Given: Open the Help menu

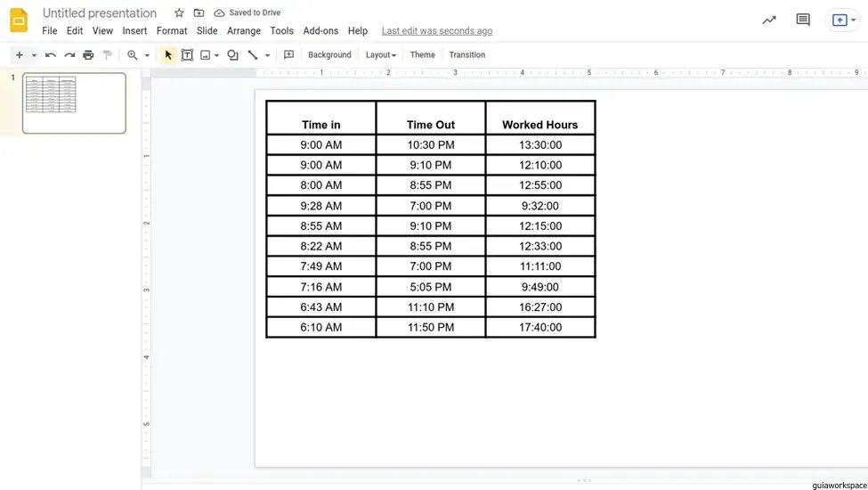Looking at the screenshot, I should tap(358, 31).
